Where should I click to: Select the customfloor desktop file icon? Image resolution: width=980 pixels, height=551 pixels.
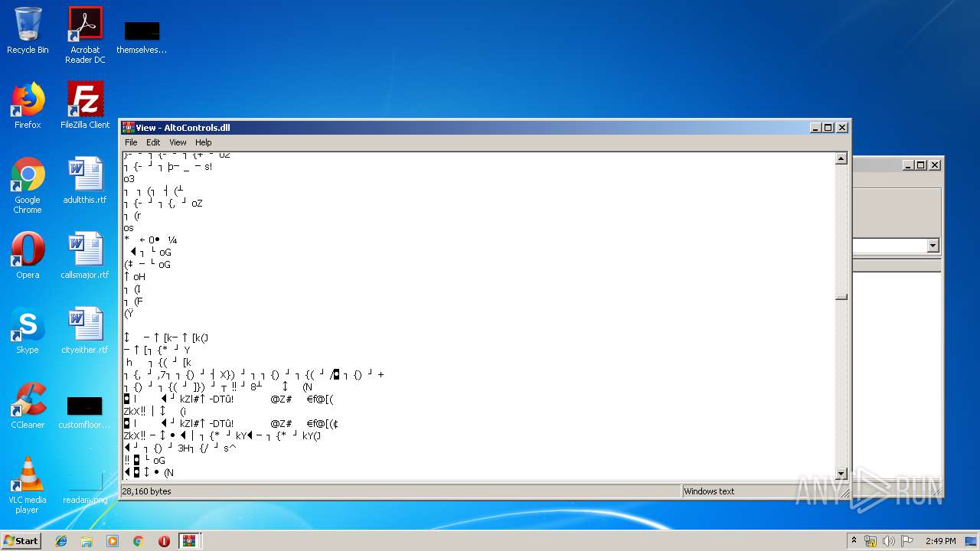[84, 412]
